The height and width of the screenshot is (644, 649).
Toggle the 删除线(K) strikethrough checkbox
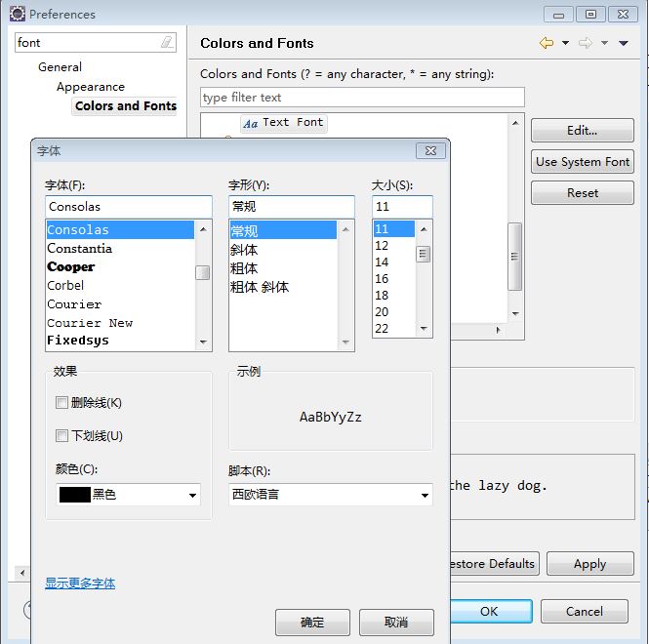[61, 402]
